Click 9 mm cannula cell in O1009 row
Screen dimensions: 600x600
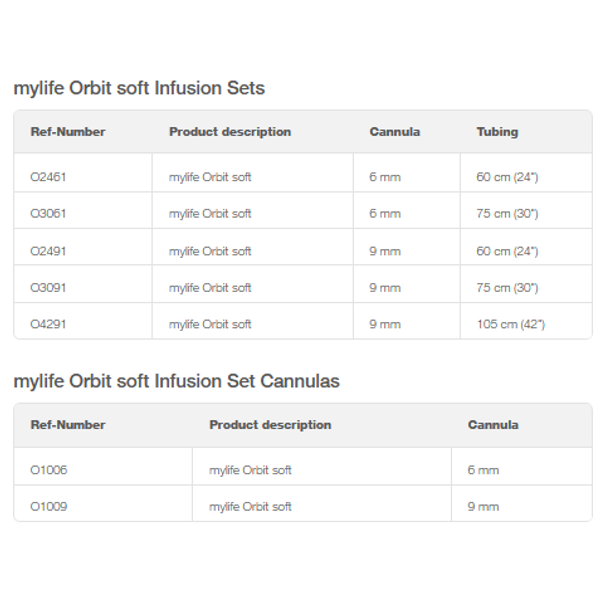483,507
